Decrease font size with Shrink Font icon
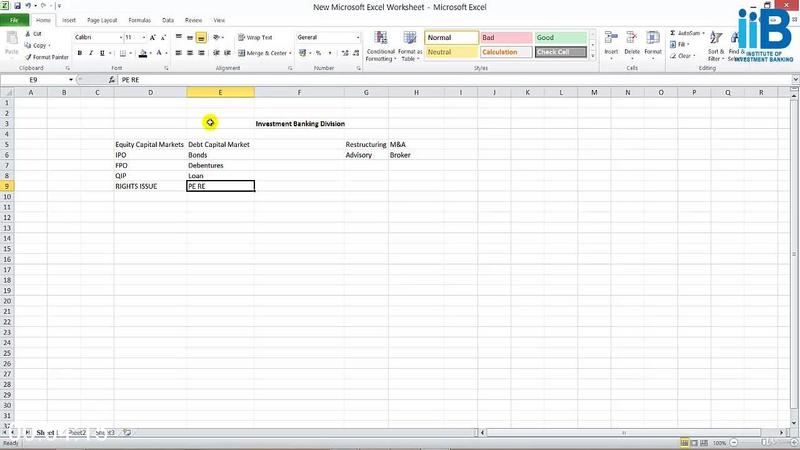The width and height of the screenshot is (800, 450). (x=163, y=37)
